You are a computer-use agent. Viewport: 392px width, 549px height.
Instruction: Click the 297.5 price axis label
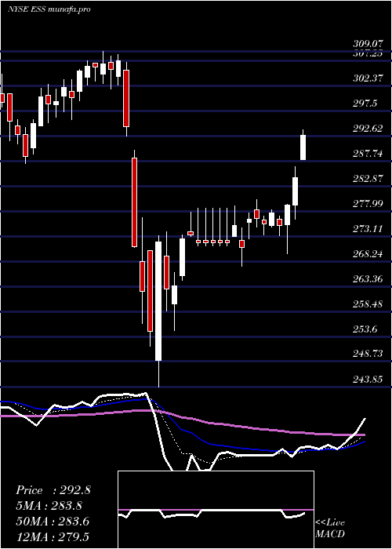coord(365,104)
